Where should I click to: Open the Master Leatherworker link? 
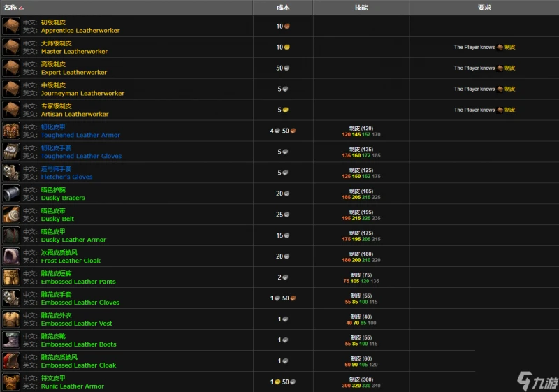point(74,52)
